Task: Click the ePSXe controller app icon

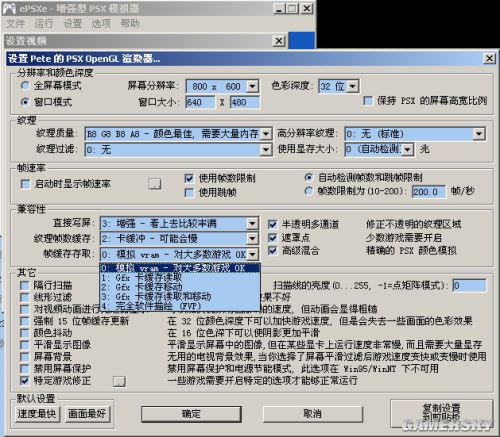Action: [x=9, y=8]
